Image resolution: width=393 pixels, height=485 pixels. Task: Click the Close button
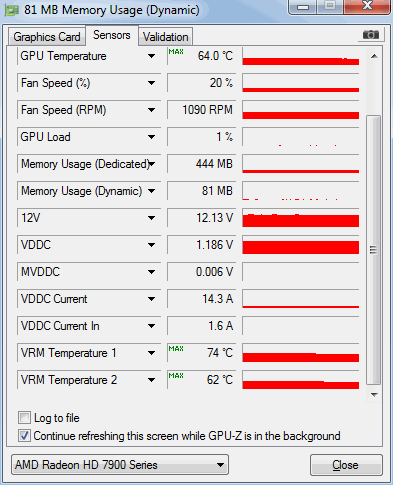click(346, 465)
